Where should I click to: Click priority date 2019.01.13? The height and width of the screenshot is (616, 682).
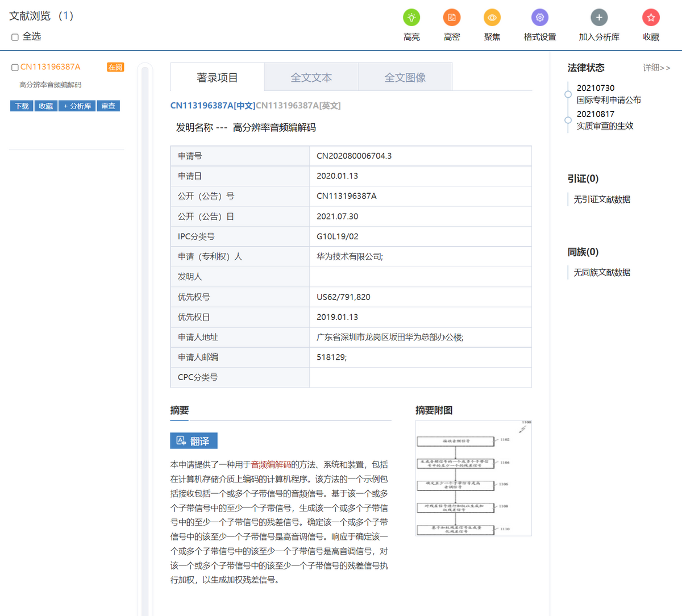tap(338, 317)
